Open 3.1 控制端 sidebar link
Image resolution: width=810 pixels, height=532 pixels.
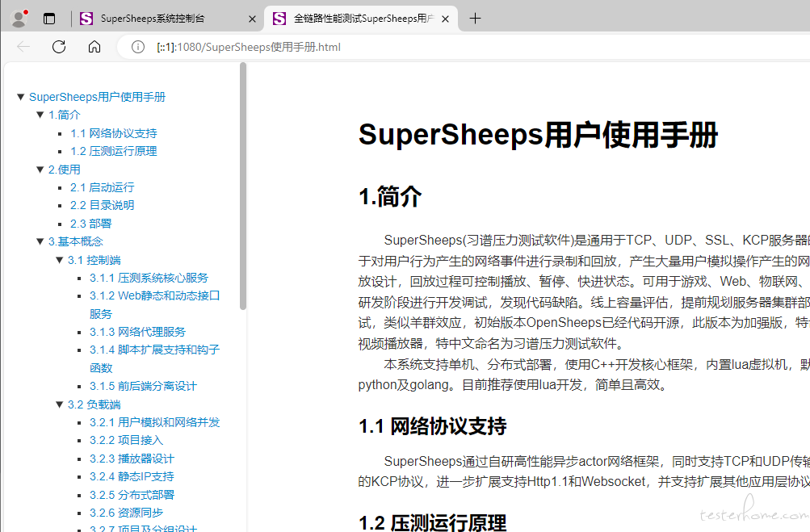94,260
